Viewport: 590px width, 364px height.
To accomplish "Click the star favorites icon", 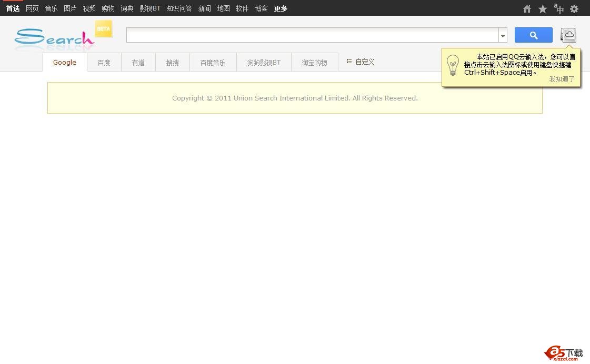I will (542, 8).
